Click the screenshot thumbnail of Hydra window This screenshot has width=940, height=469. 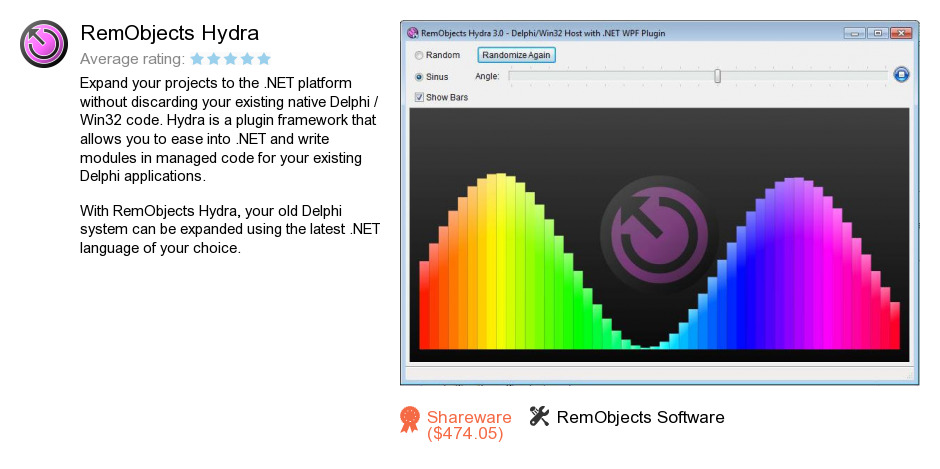(659, 203)
